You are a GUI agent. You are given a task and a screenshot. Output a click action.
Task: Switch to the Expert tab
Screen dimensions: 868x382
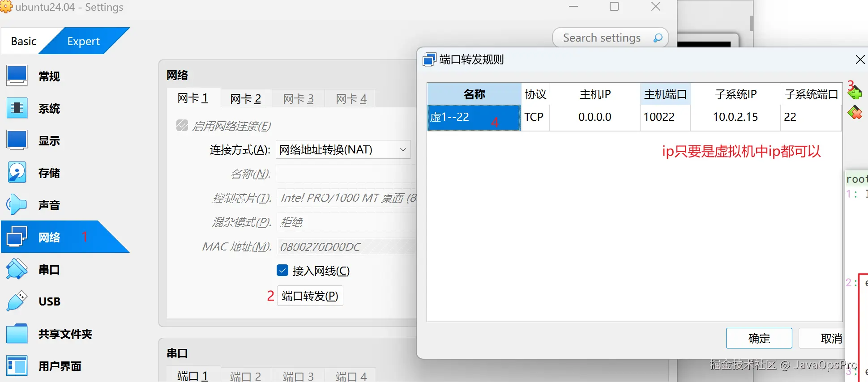83,41
